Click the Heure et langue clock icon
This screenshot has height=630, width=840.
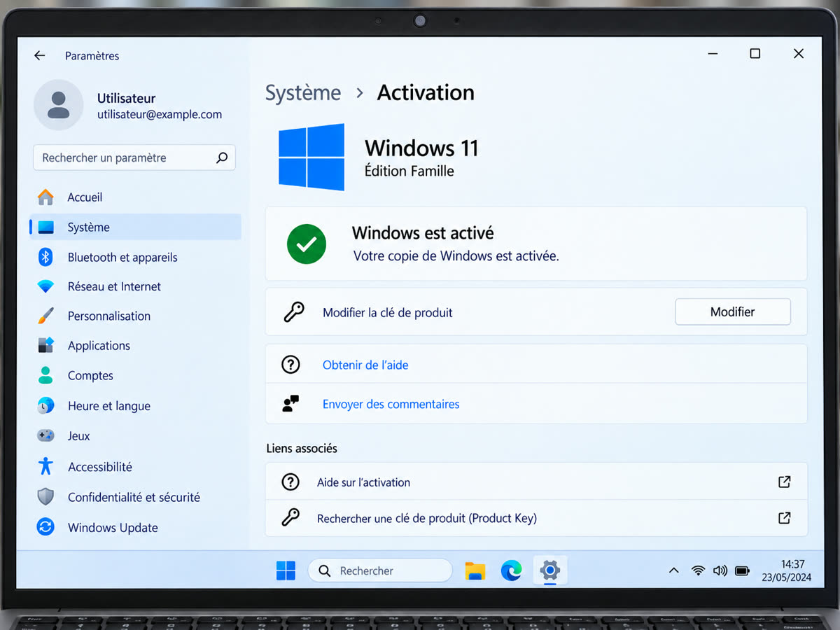point(45,406)
